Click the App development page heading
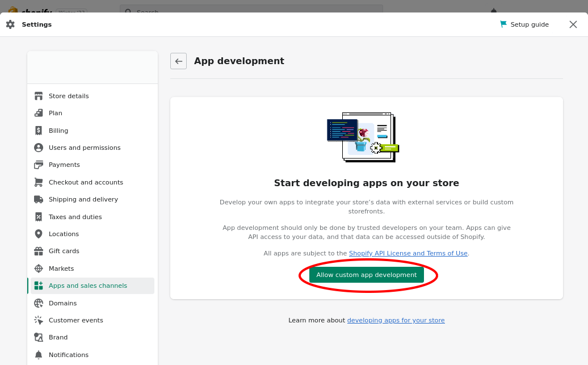The height and width of the screenshot is (365, 588). (239, 61)
